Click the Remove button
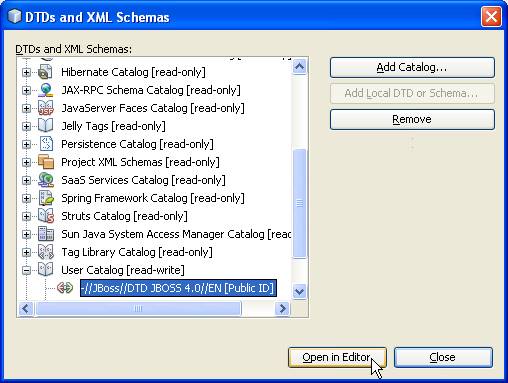Screen dimensions: 508x383 click(x=412, y=120)
